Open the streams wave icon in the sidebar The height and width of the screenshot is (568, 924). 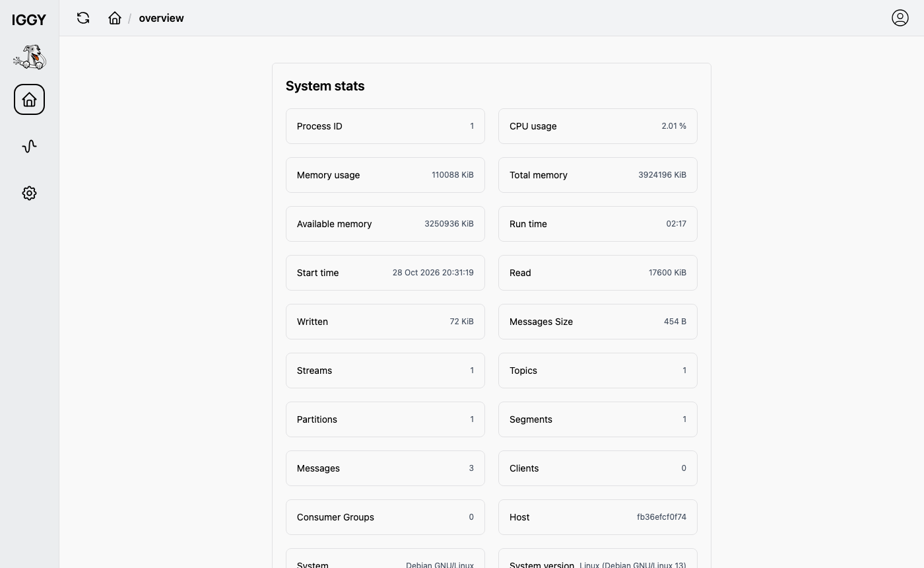click(29, 147)
